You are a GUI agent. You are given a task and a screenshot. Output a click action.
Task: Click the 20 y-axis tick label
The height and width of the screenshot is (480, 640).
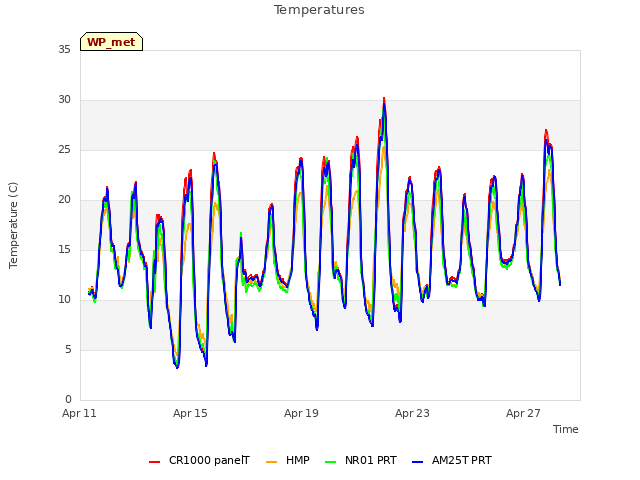tap(64, 200)
